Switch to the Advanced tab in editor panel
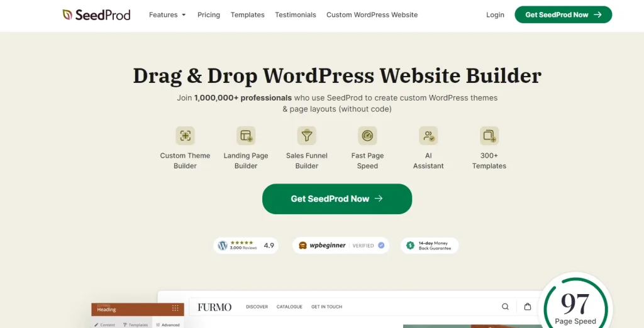The image size is (644, 328). click(167, 325)
